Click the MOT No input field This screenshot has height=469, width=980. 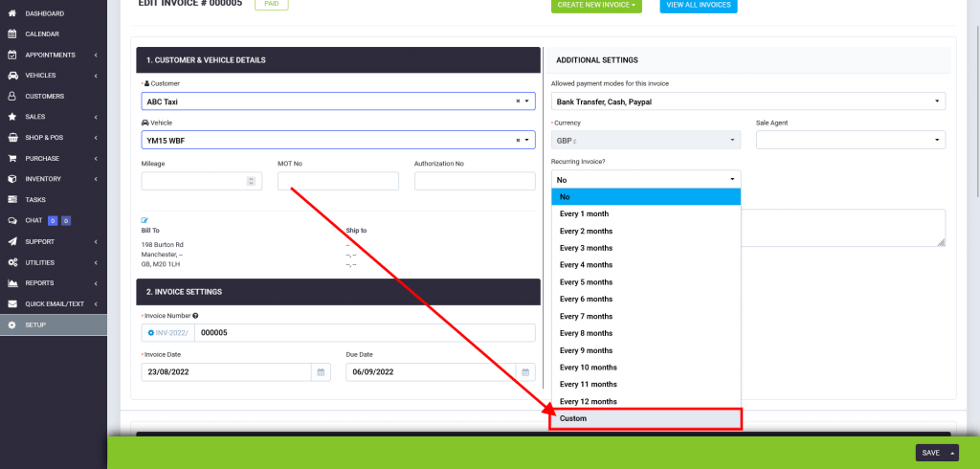point(338,181)
